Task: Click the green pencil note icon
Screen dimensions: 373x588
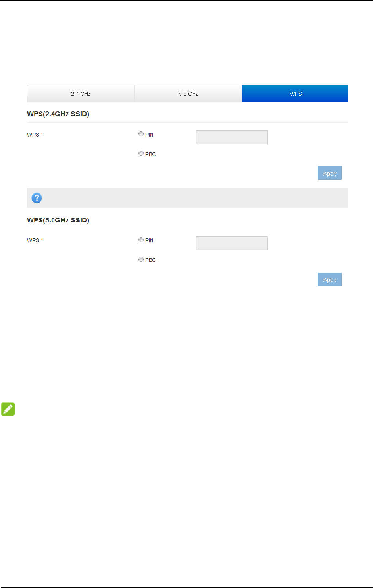Action: tap(8, 409)
